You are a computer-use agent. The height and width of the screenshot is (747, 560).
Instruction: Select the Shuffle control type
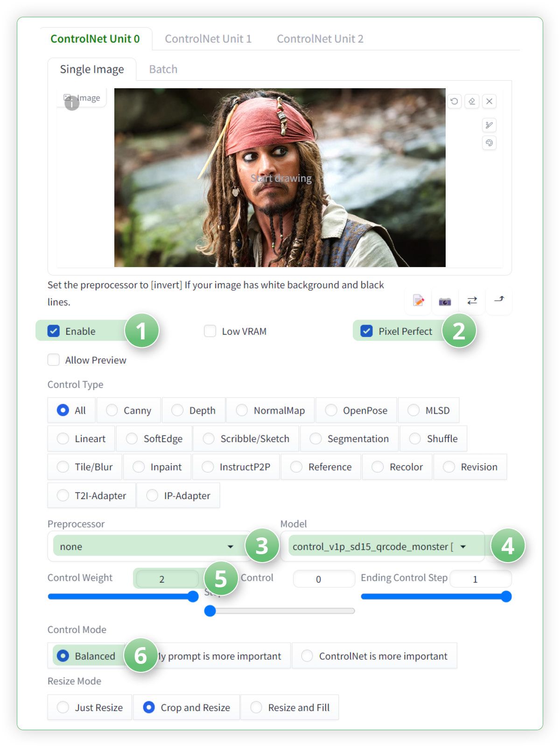tap(434, 438)
